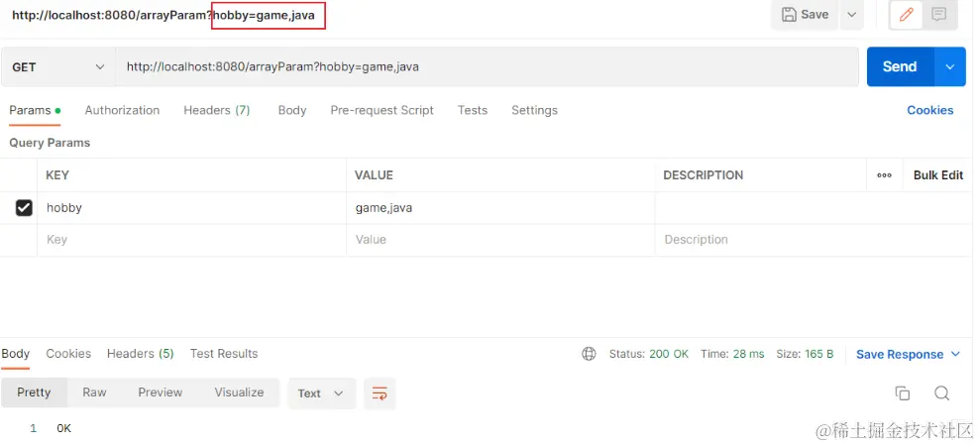Select the Preview view button
980x447 pixels.
point(160,392)
